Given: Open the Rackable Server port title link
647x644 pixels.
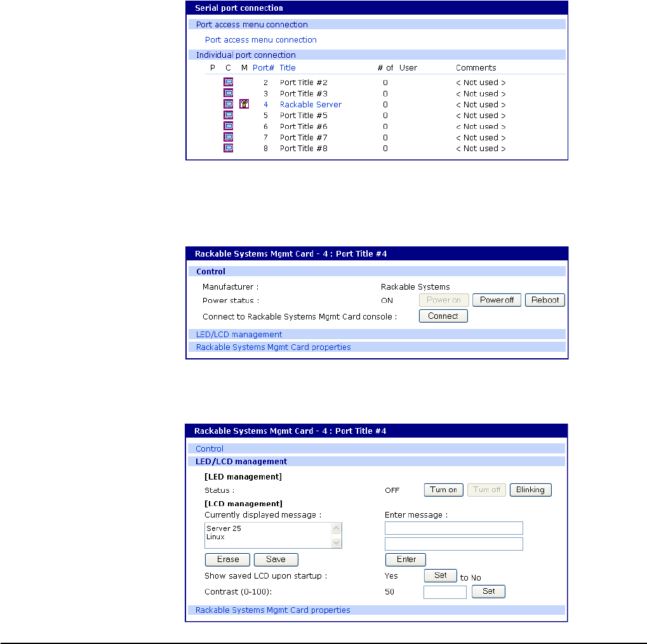Looking at the screenshot, I should [310, 104].
